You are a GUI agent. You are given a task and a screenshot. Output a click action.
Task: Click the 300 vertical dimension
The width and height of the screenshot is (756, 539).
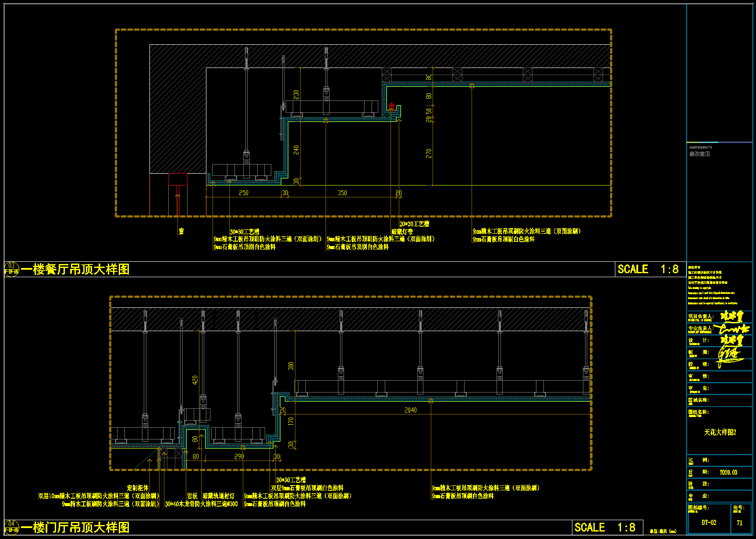click(291, 366)
